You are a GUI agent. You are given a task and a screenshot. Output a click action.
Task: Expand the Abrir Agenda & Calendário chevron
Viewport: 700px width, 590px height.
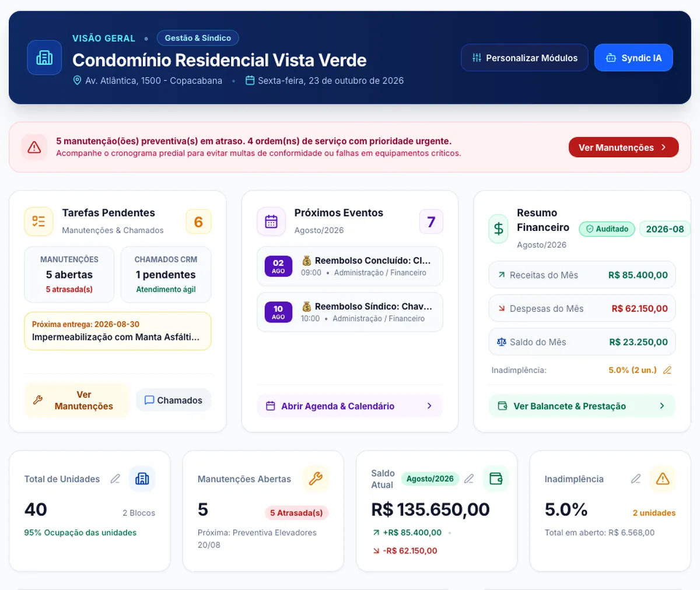(x=429, y=406)
